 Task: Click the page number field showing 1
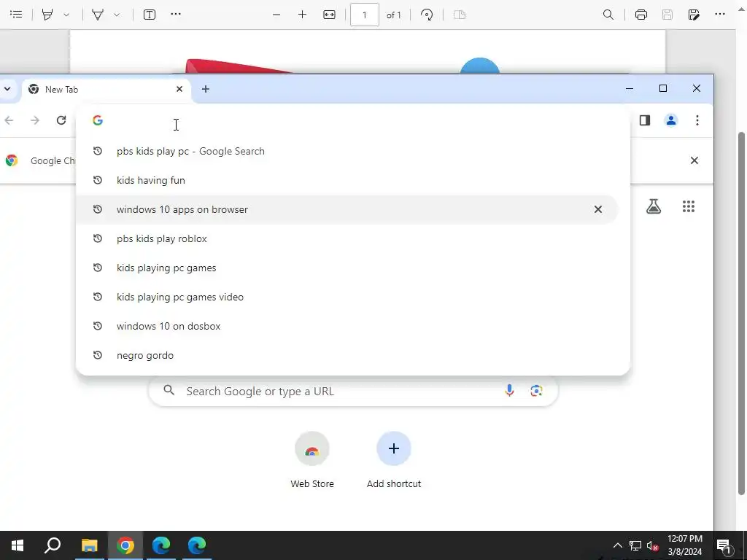click(365, 15)
